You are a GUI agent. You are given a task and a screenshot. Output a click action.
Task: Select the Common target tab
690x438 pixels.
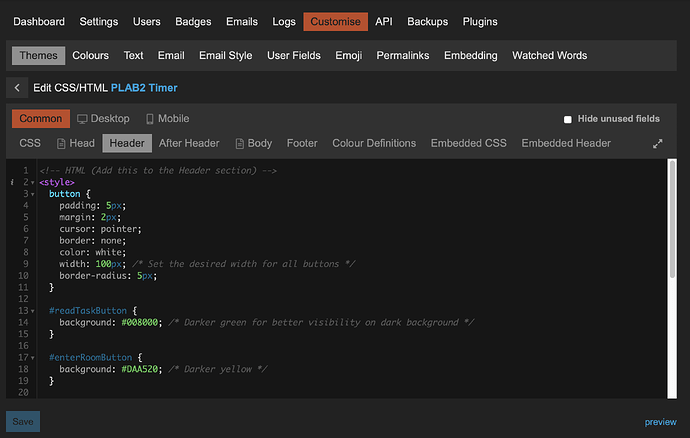point(40,119)
